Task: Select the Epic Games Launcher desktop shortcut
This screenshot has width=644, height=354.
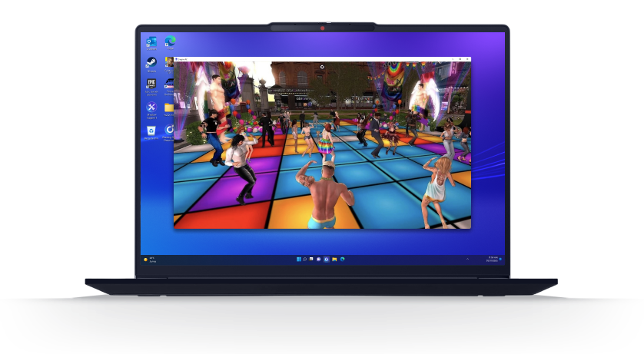Action: pyautogui.click(x=151, y=87)
